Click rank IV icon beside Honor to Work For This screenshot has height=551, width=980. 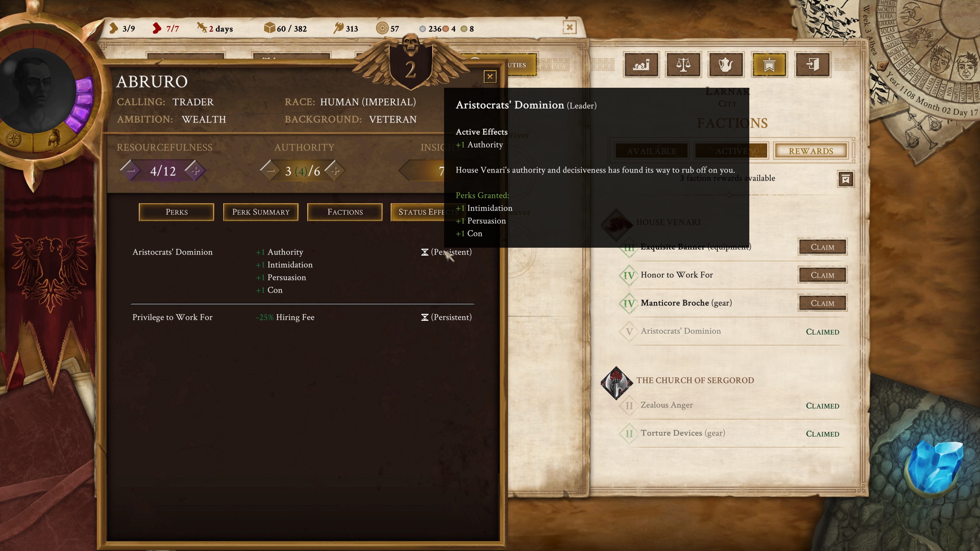coord(629,275)
